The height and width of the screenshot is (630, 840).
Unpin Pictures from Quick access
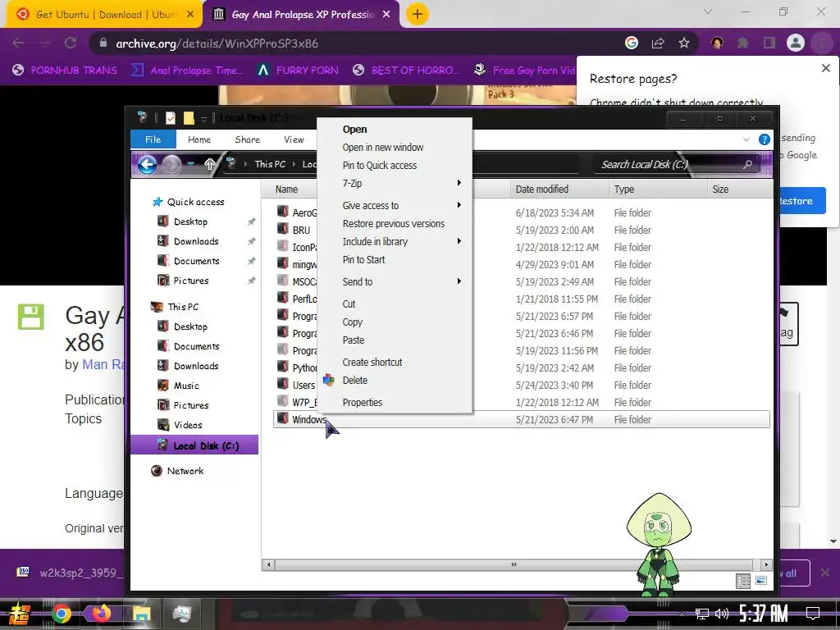click(251, 281)
